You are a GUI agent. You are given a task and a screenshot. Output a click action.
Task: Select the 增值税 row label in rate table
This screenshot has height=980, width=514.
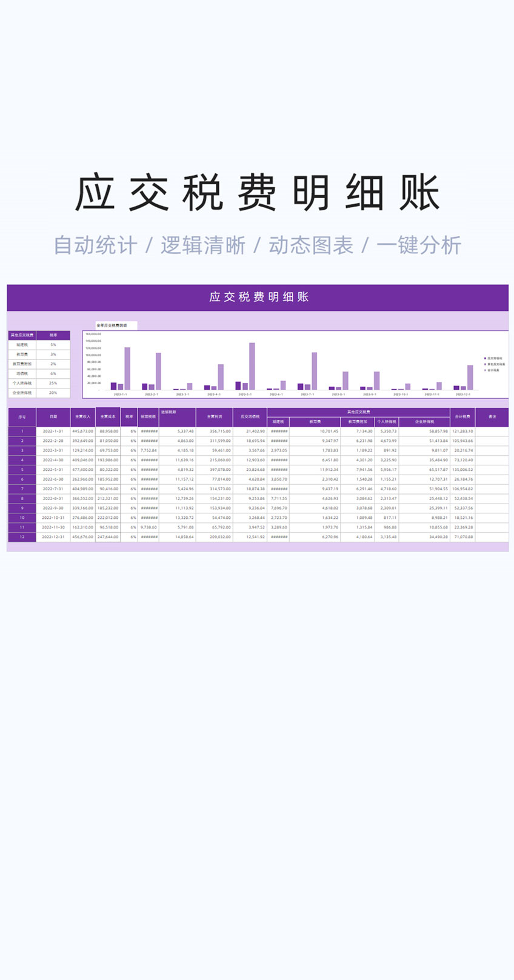[x=22, y=374]
